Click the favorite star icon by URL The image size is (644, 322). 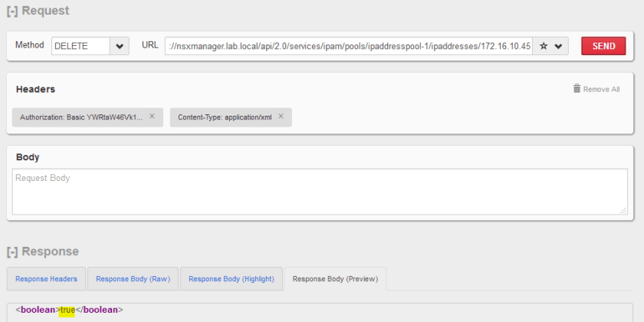pos(544,46)
